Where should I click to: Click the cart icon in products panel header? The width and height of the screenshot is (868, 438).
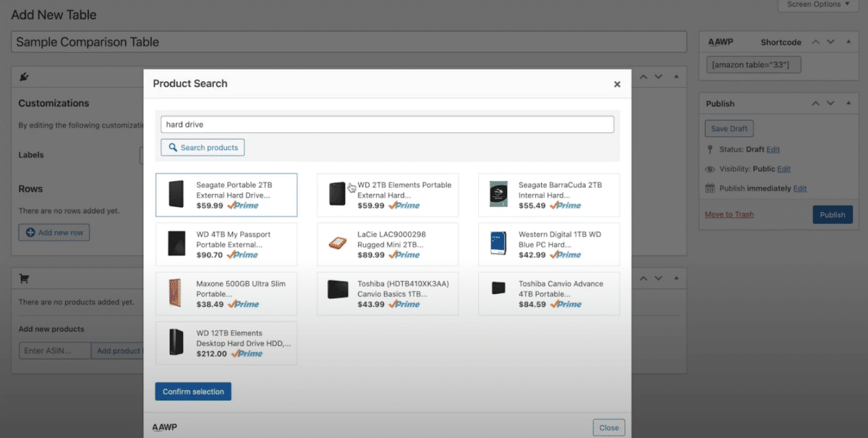click(x=24, y=278)
